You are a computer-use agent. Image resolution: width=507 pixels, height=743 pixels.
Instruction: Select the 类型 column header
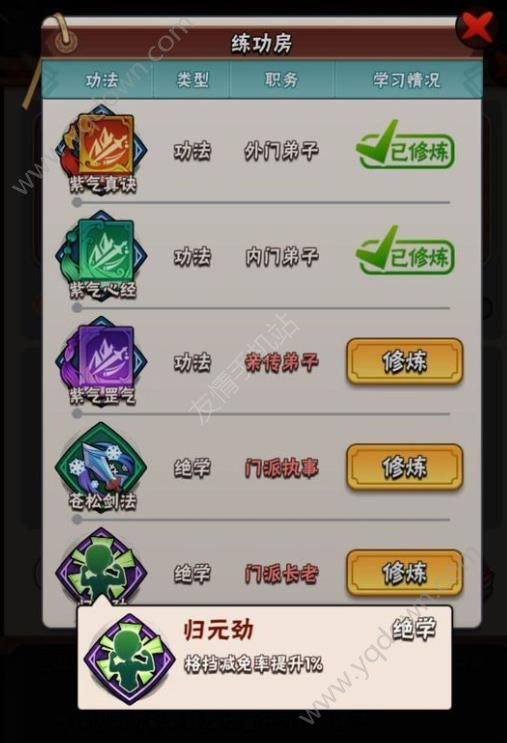click(192, 80)
